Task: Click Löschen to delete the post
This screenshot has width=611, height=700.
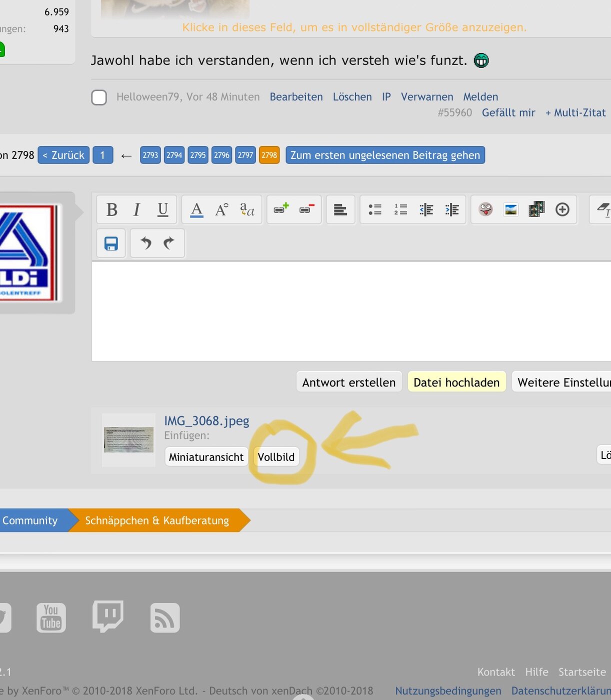Action: tap(352, 96)
